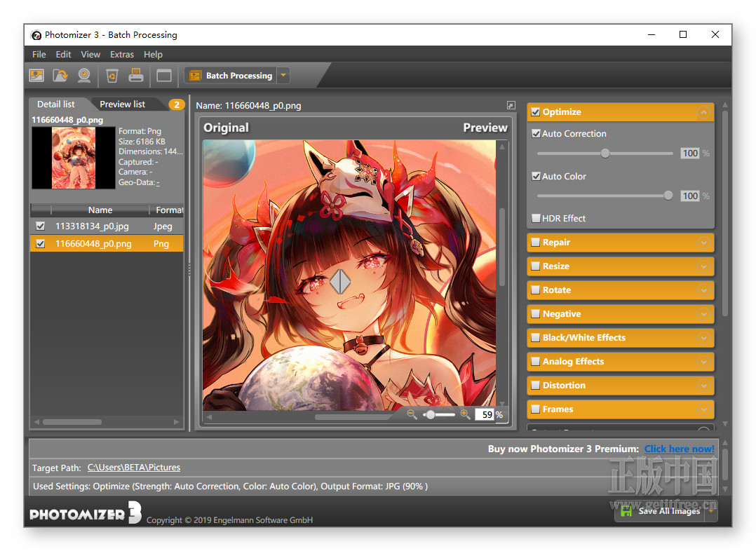The width and height of the screenshot is (756, 551).
Task: Click the up arrow of the effects panel scrollbar
Action: 724,104
